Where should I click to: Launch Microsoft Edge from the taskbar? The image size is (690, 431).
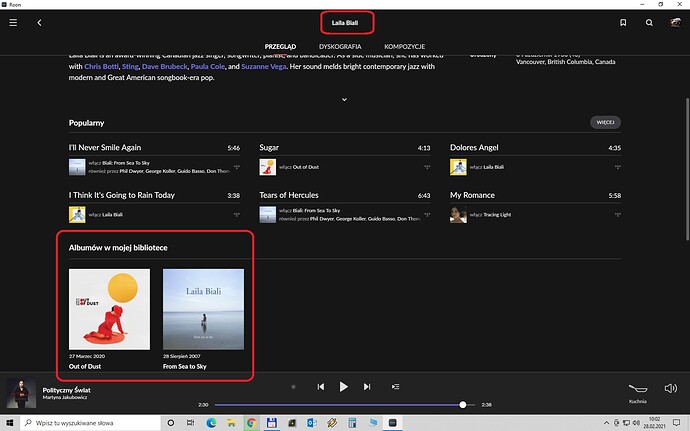211,423
